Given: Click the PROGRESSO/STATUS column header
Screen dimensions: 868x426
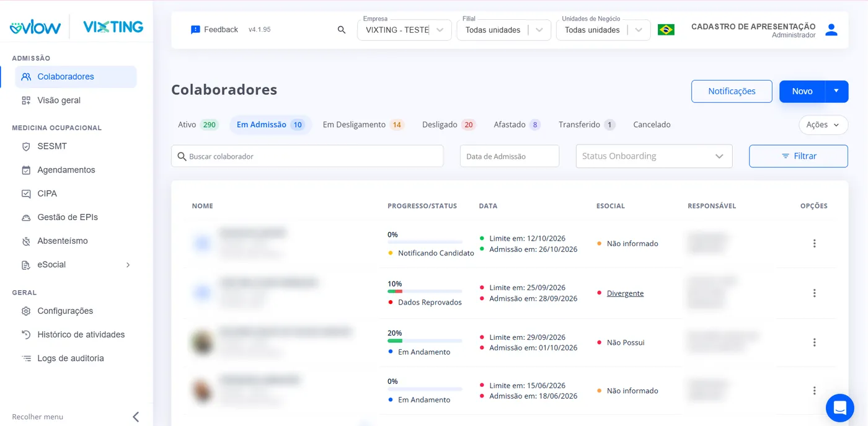Looking at the screenshot, I should point(422,206).
